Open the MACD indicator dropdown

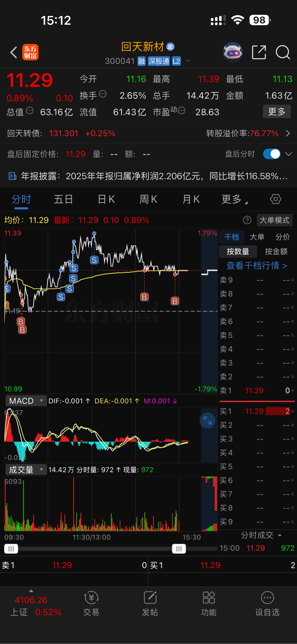[x=26, y=401]
